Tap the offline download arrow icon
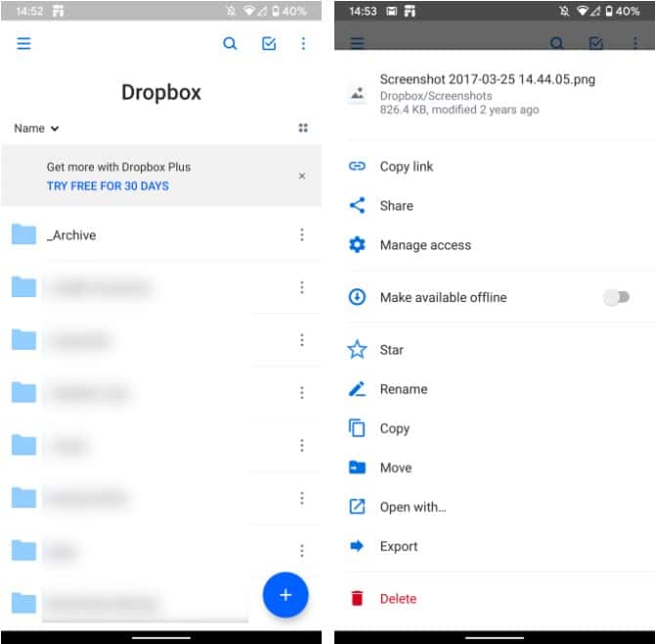The height and width of the screenshot is (644, 655). (x=357, y=297)
